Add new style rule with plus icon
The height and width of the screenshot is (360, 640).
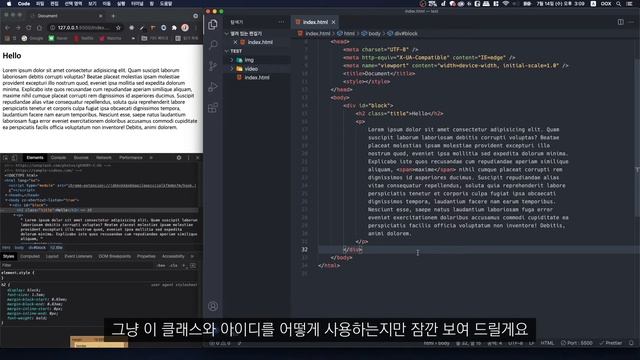[184, 265]
